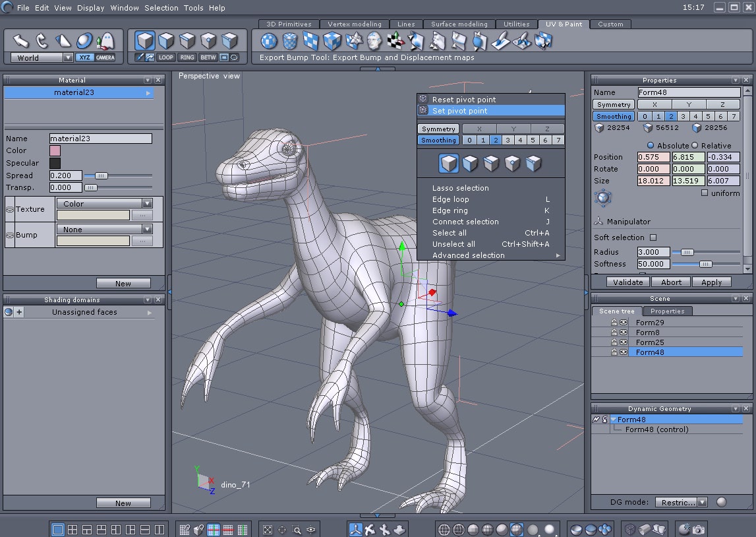
Task: Toggle the CAMERA axis mode button
Action: click(x=105, y=57)
